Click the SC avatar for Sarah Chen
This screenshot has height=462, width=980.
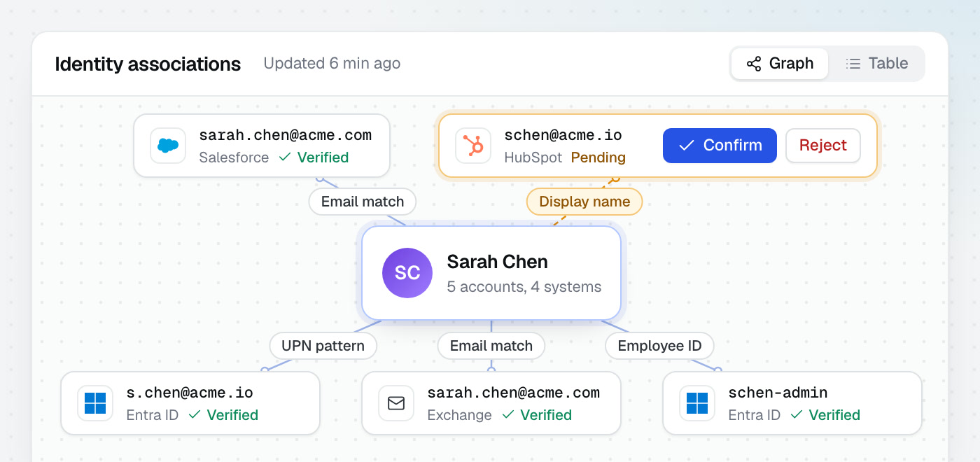coord(407,273)
